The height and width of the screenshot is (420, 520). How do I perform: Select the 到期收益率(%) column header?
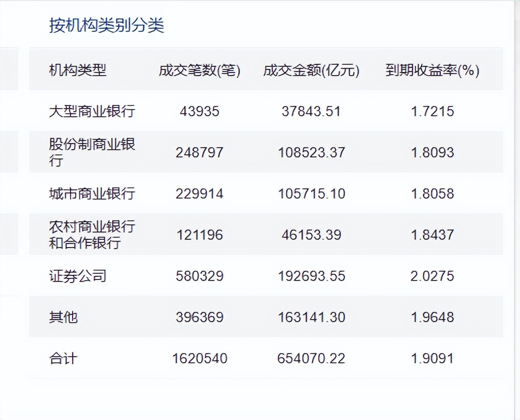coord(432,70)
